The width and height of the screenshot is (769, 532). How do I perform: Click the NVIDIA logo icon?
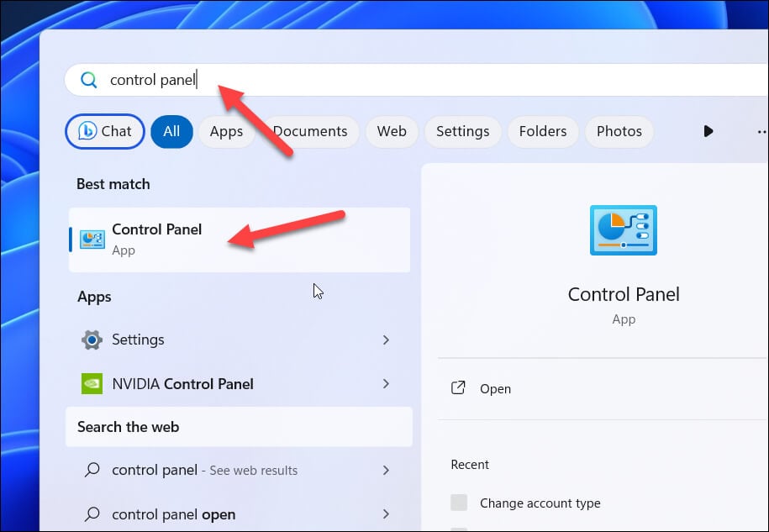[x=92, y=384]
